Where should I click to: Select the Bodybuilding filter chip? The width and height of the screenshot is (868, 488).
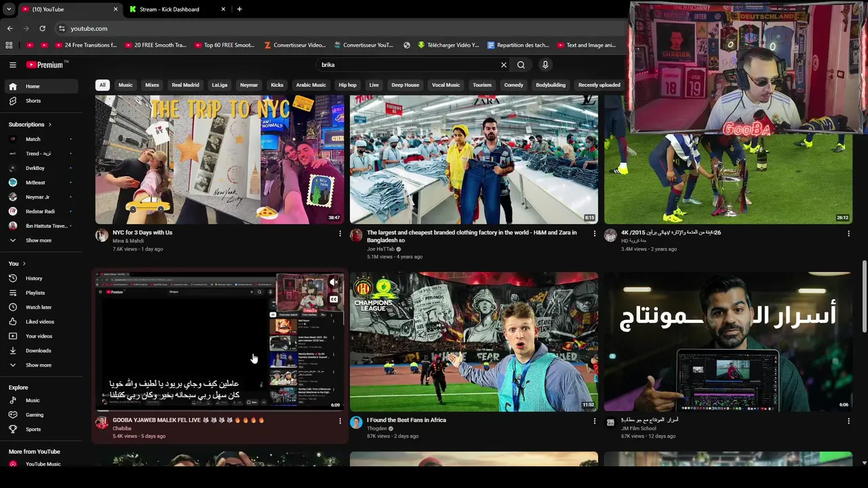click(550, 85)
